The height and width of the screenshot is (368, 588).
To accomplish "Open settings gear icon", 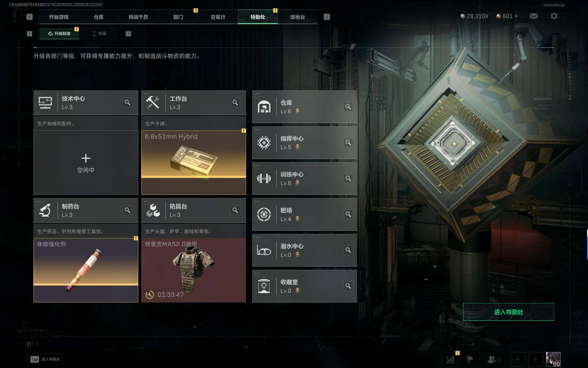I will (x=554, y=16).
